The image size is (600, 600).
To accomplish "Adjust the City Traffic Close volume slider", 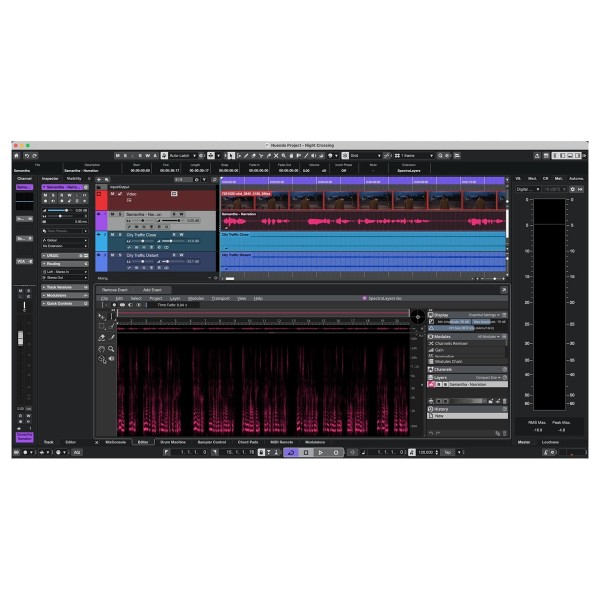I will coord(171,241).
